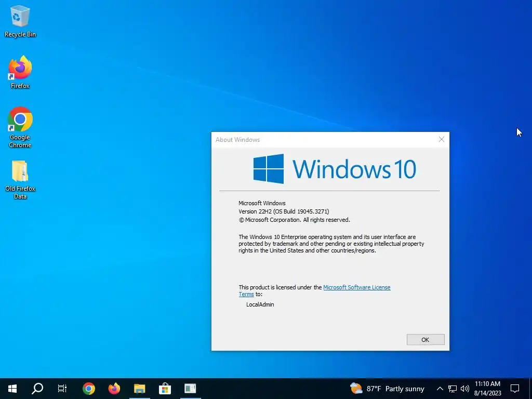Click the 'Partly sunny' weather text
532x399 pixels.
coord(405,389)
